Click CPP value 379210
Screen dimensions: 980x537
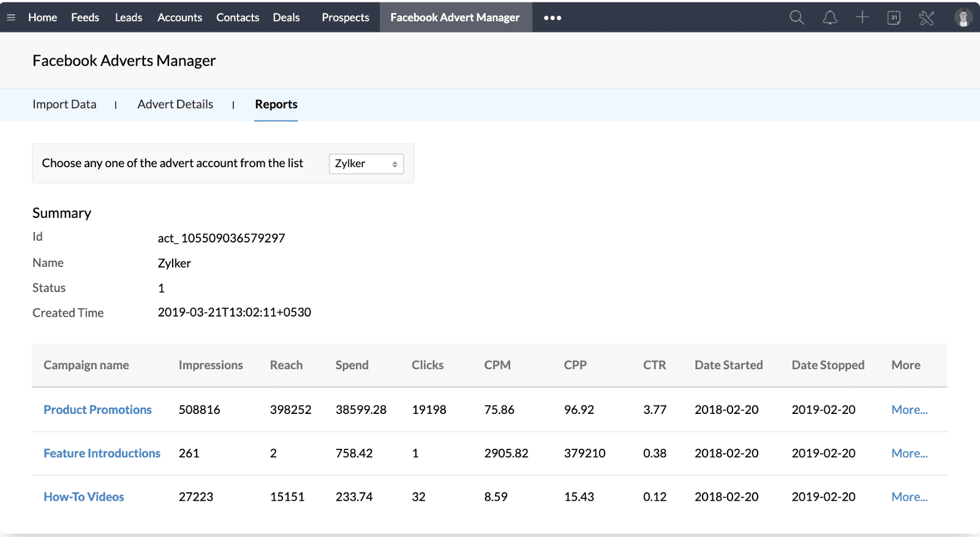584,453
